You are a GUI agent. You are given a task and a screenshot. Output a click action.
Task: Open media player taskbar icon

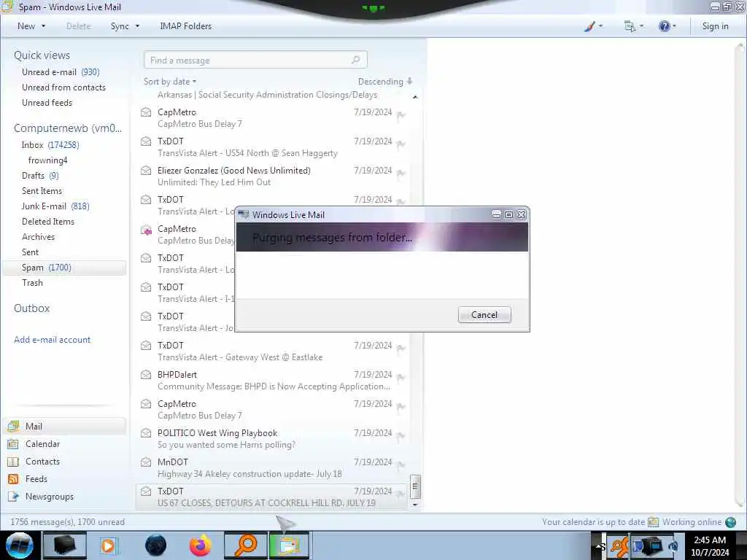point(109,545)
